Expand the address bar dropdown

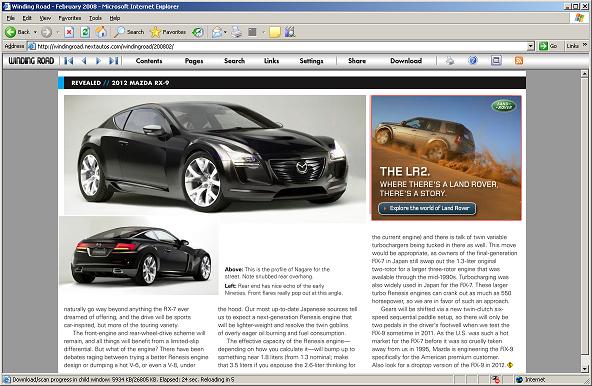click(x=530, y=46)
